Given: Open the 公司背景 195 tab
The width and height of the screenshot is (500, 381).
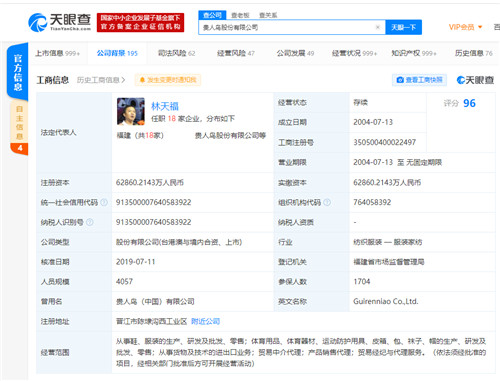Looking at the screenshot, I should pyautogui.click(x=117, y=53).
